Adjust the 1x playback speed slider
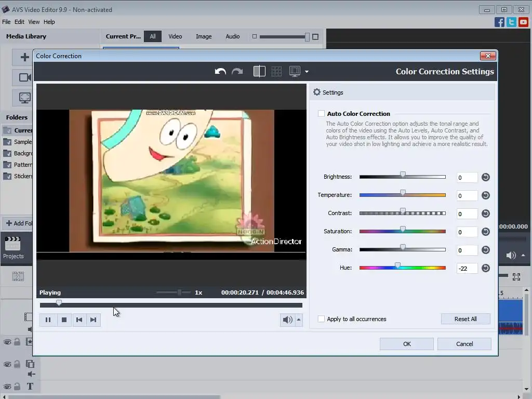 tap(179, 292)
